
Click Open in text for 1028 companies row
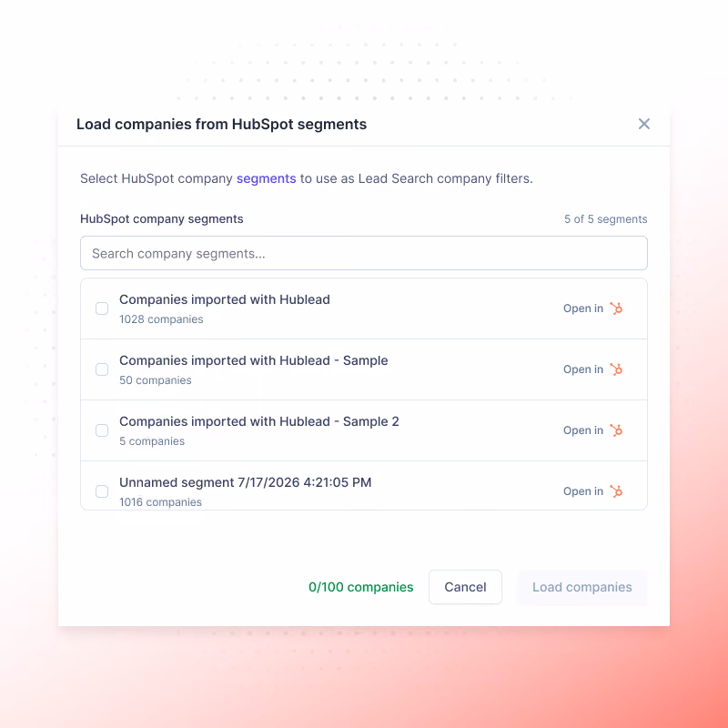tap(583, 308)
